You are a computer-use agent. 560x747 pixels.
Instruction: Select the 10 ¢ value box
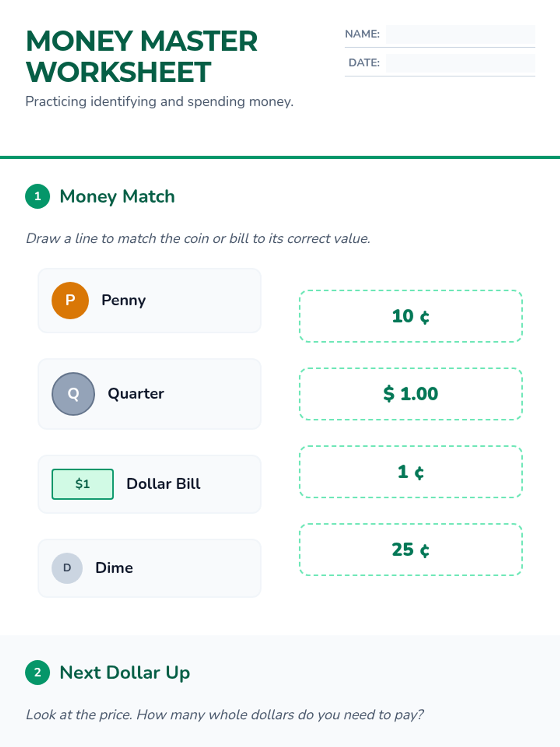coord(411,316)
